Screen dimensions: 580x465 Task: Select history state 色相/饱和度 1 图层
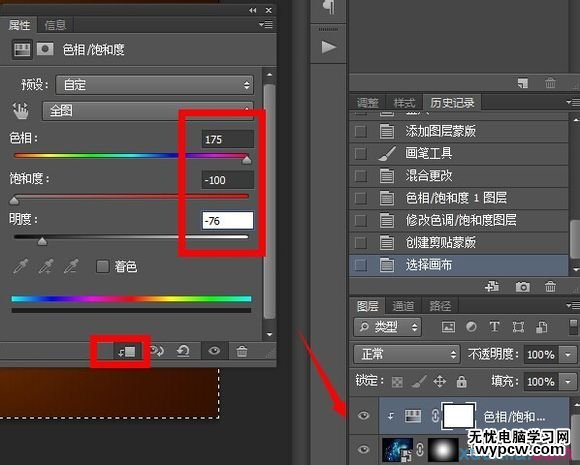point(459,198)
